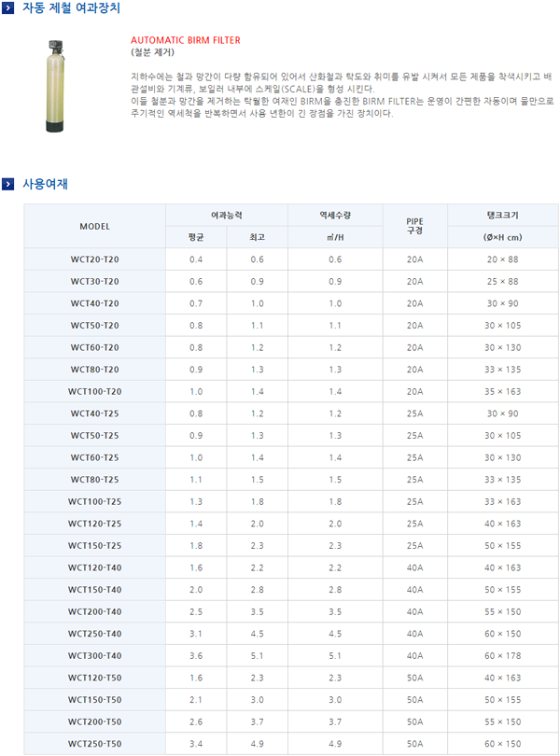Screen dimensions: 560x756
Task: Select the WCT40-T25 model cell
Action: point(94,413)
